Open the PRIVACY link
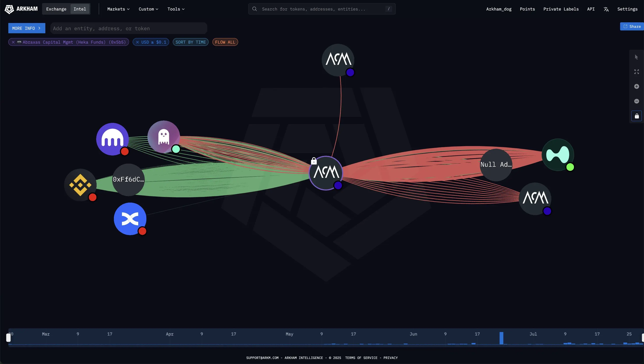This screenshot has width=644, height=364. coord(391,358)
